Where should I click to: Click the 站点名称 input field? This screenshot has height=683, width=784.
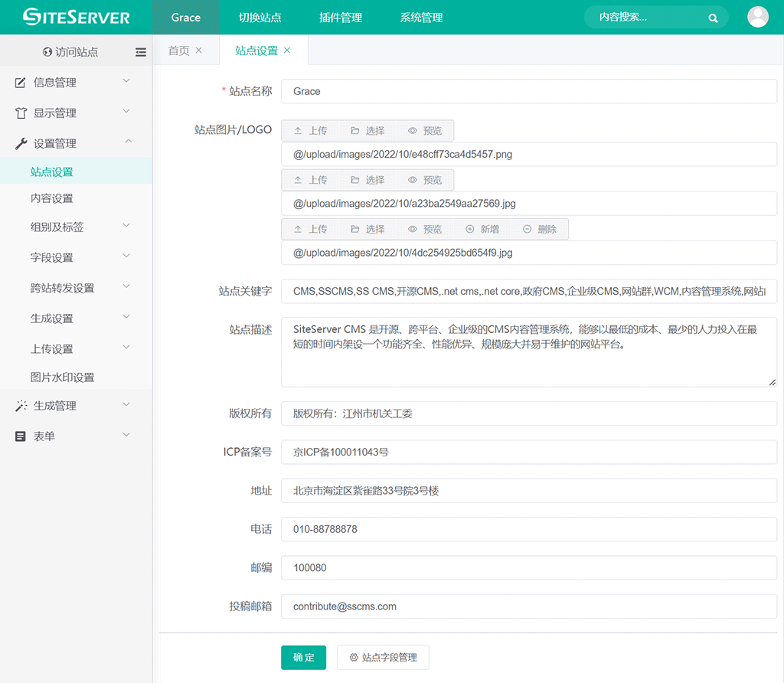pyautogui.click(x=528, y=91)
